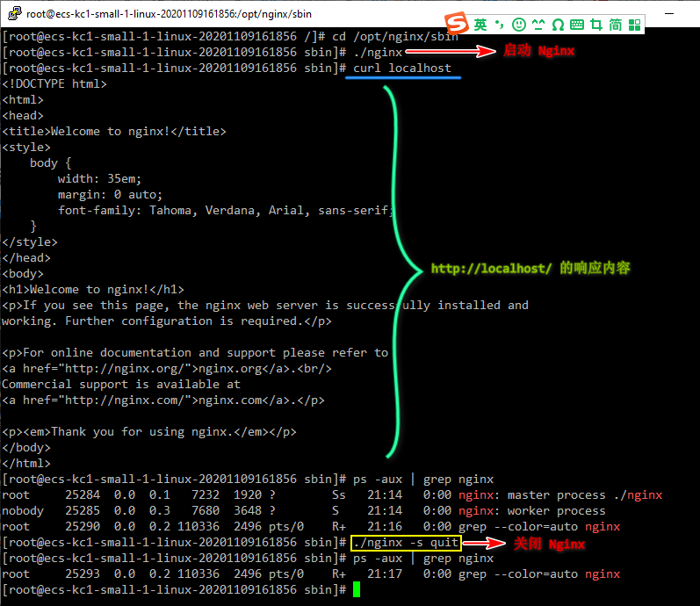This screenshot has width=700, height=606.
Task: Click the '<h1>Welcome to nginx!</h1>' line
Action: (93, 289)
